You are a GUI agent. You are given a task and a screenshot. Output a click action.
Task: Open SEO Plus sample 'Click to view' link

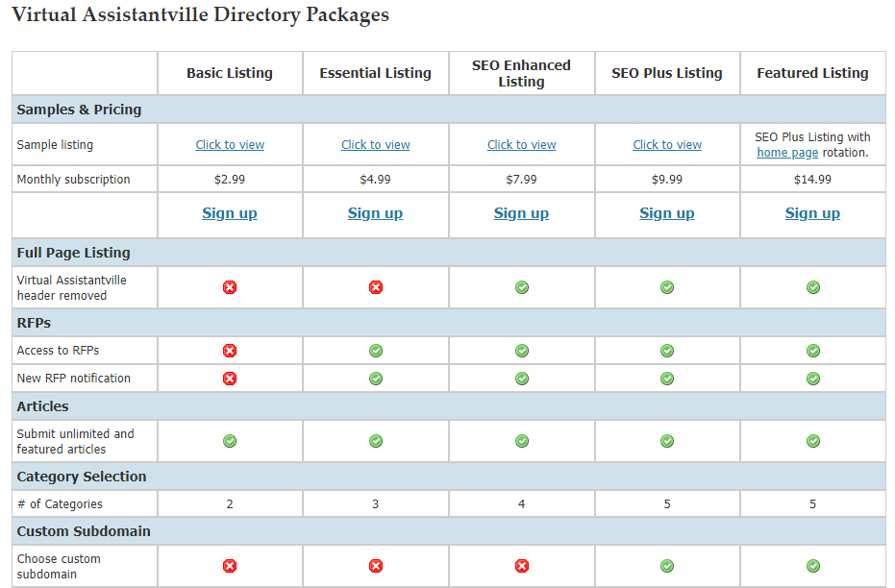pyautogui.click(x=667, y=145)
